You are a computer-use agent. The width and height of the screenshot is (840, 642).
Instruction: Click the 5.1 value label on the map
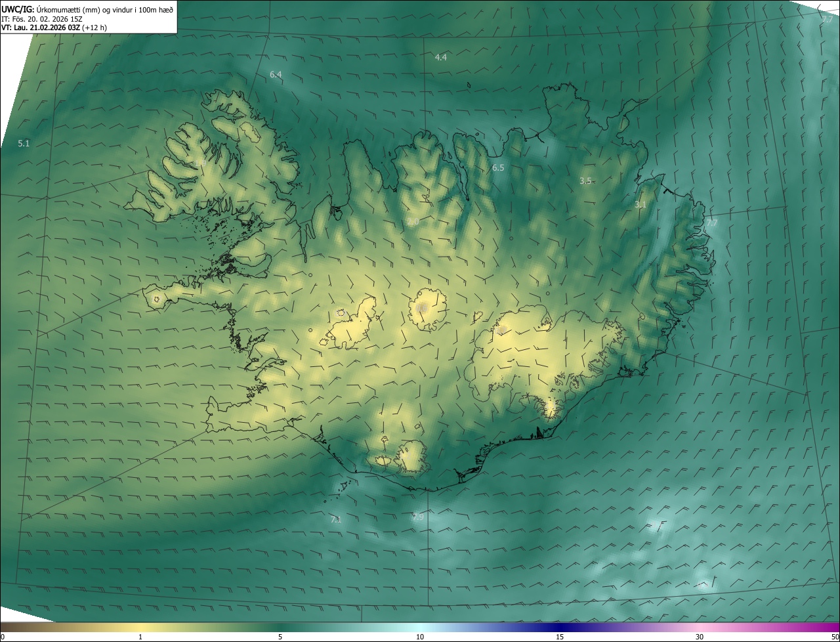pos(24,143)
